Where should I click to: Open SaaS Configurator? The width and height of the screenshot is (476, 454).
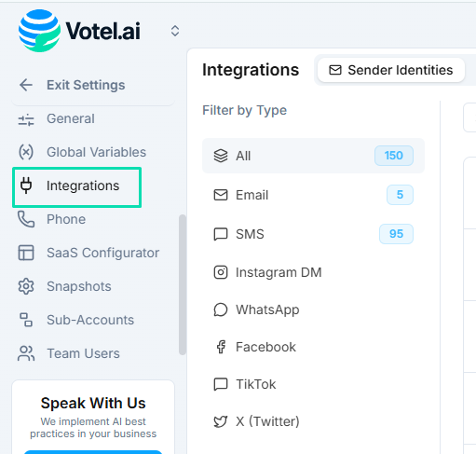point(103,253)
